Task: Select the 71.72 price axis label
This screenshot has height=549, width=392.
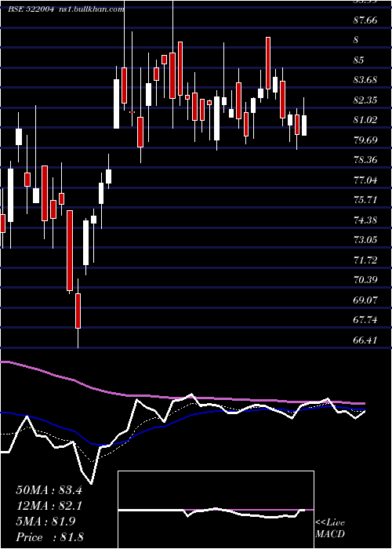Action: coord(365,260)
